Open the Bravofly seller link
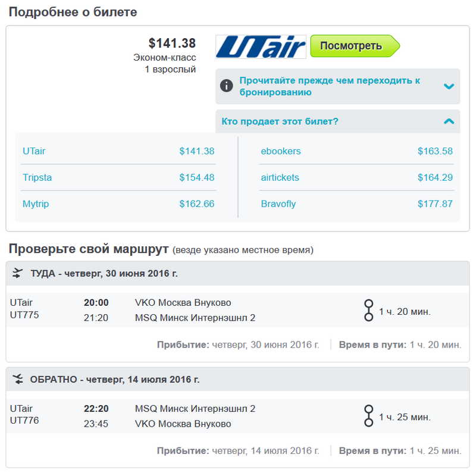476x473 pixels. coord(278,203)
